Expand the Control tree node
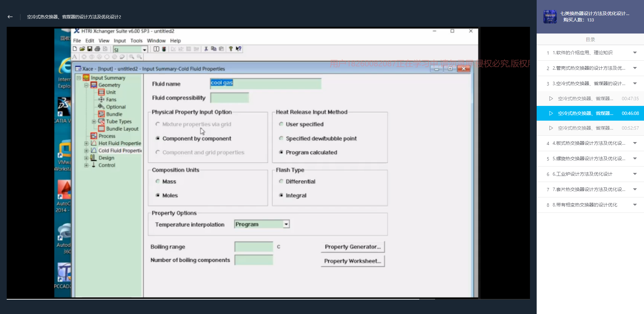The height and width of the screenshot is (314, 644). click(86, 165)
